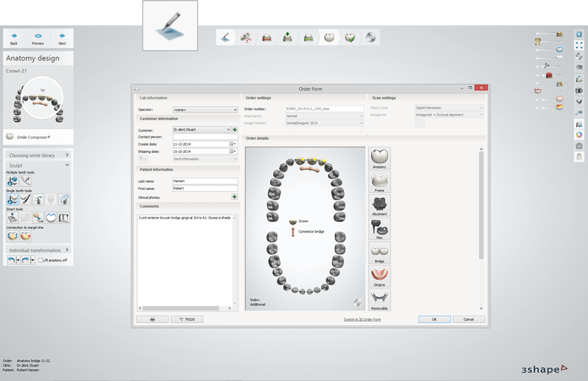The width and height of the screenshot is (588, 381).
Task: Open the color visualization tool on the right sidebar
Action: point(578,134)
